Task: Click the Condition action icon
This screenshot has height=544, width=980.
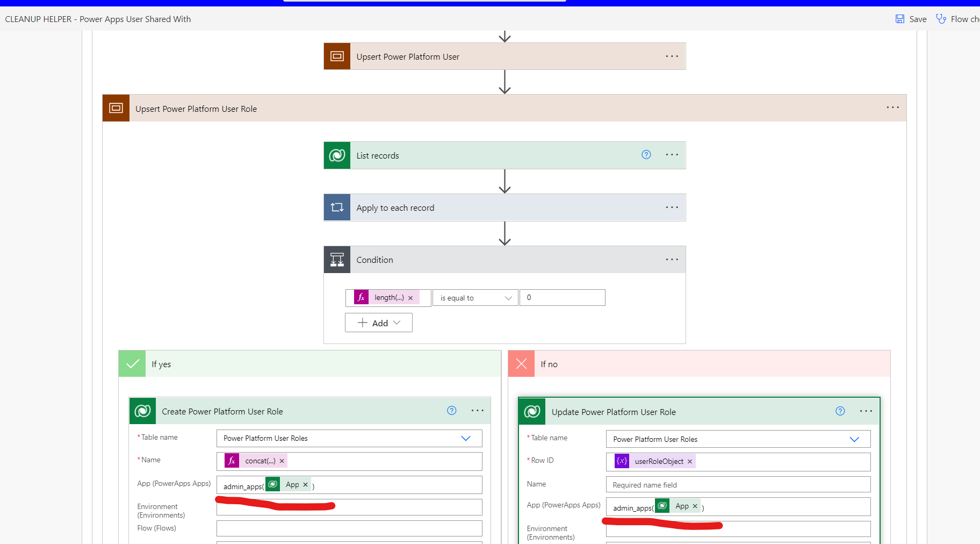Action: [x=337, y=259]
